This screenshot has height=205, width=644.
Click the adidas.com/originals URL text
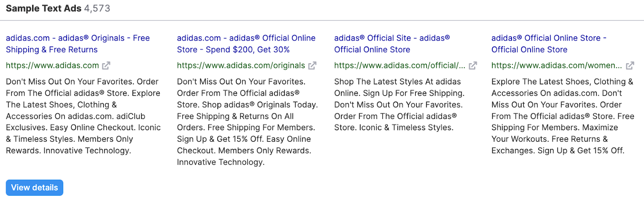pyautogui.click(x=241, y=66)
